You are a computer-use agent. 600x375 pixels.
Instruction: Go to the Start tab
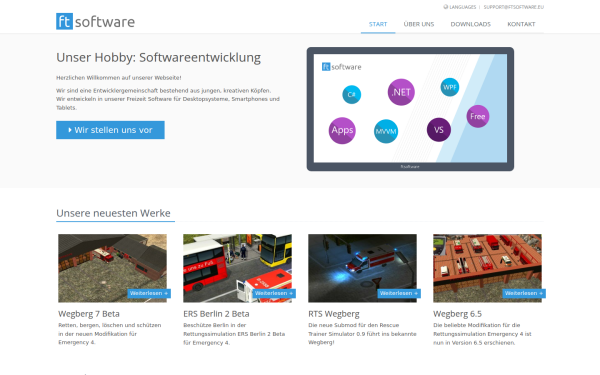tap(378, 24)
